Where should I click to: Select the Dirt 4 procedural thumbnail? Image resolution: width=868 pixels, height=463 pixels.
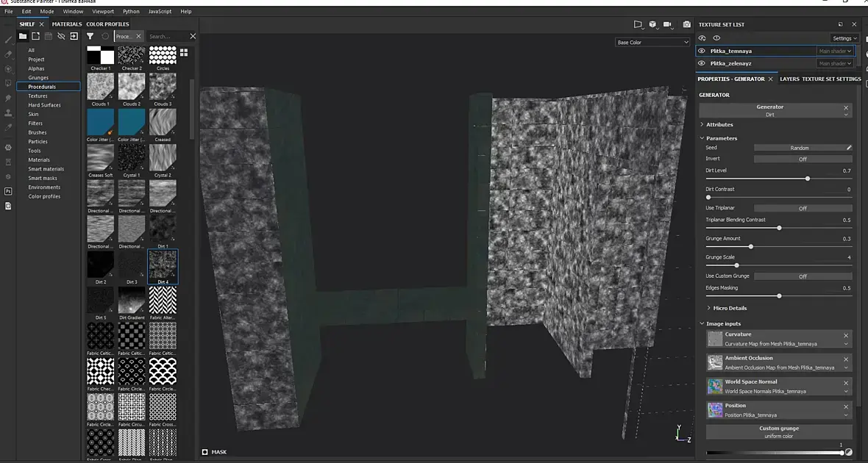(163, 267)
